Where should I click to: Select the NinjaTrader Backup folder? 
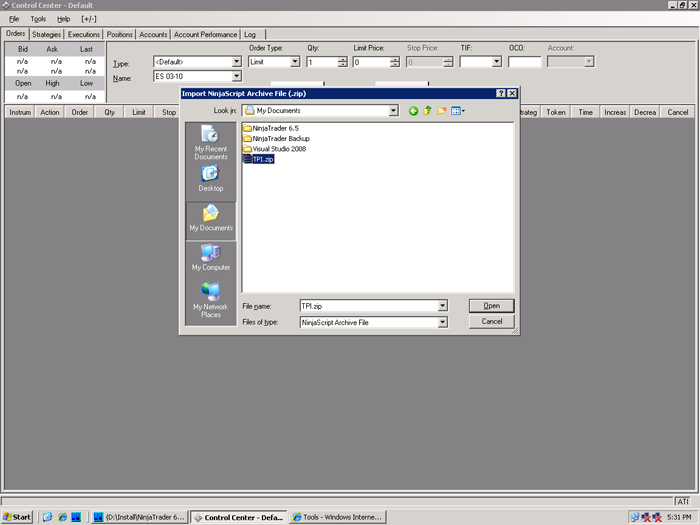[x=280, y=138]
